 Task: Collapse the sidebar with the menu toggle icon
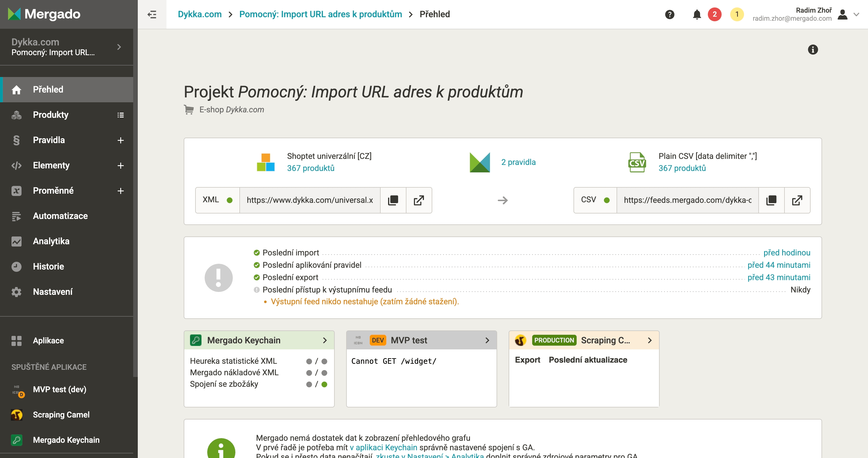pos(152,14)
